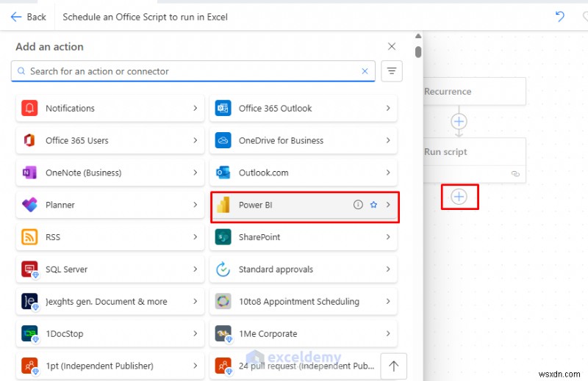This screenshot has width=588, height=381.
Task: Click the RSS feed connector icon
Action: coord(29,237)
